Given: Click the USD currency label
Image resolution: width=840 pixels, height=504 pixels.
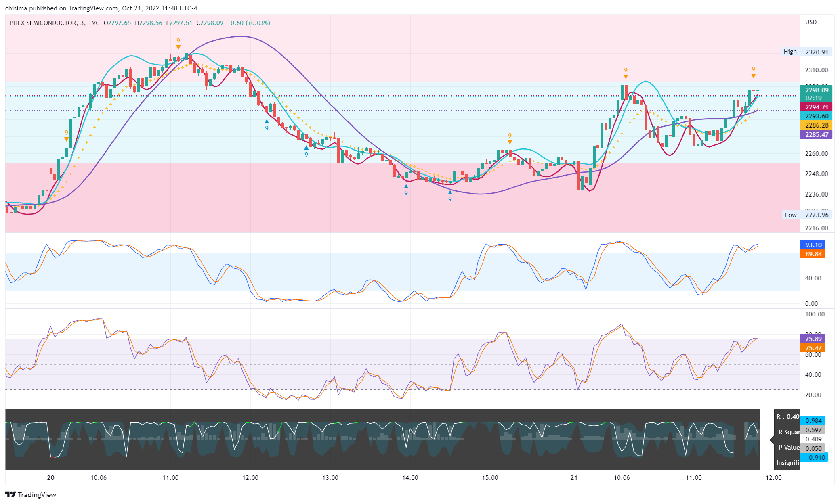Looking at the screenshot, I should 811,22.
